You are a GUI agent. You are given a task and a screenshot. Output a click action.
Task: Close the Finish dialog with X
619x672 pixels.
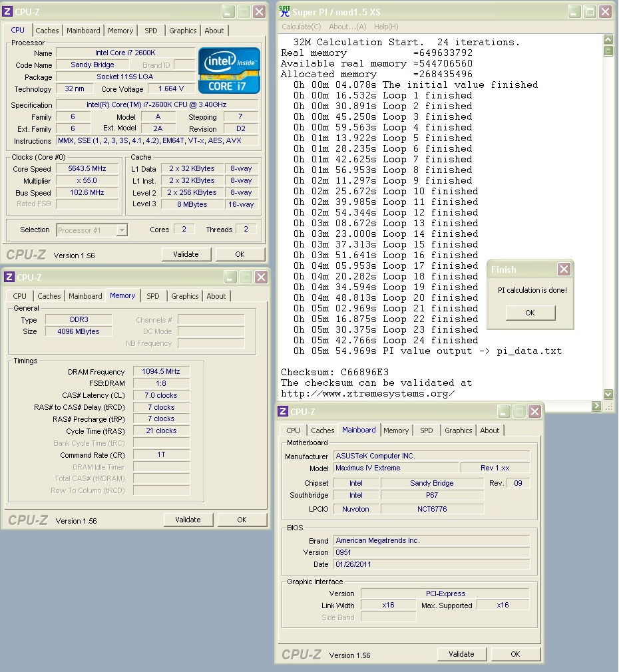pyautogui.click(x=564, y=269)
